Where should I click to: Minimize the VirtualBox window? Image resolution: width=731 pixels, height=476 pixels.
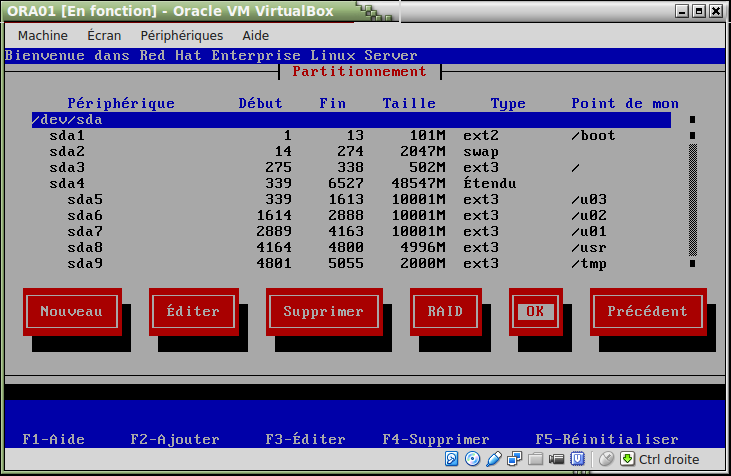click(682, 11)
